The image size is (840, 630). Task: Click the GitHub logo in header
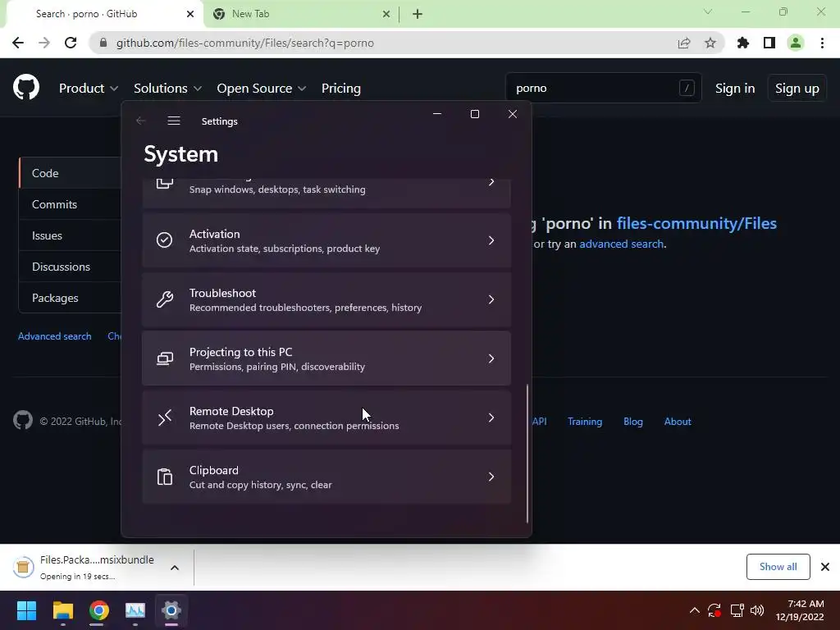point(26,87)
